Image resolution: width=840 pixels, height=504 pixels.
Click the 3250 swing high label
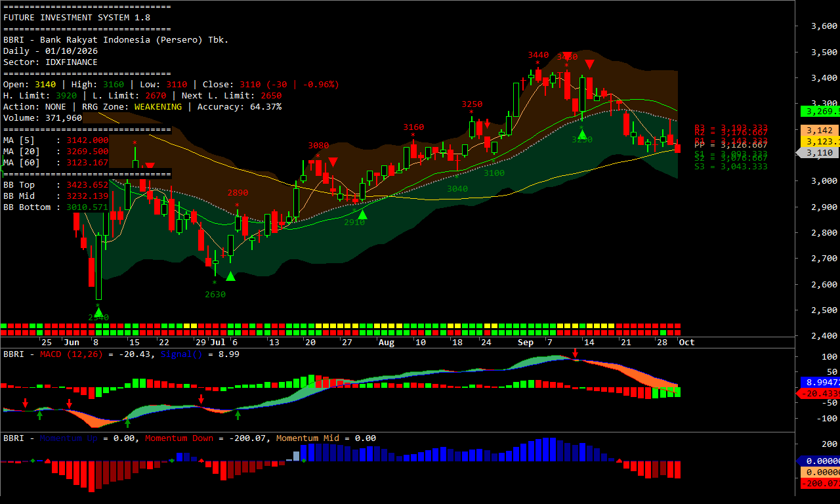(x=472, y=104)
